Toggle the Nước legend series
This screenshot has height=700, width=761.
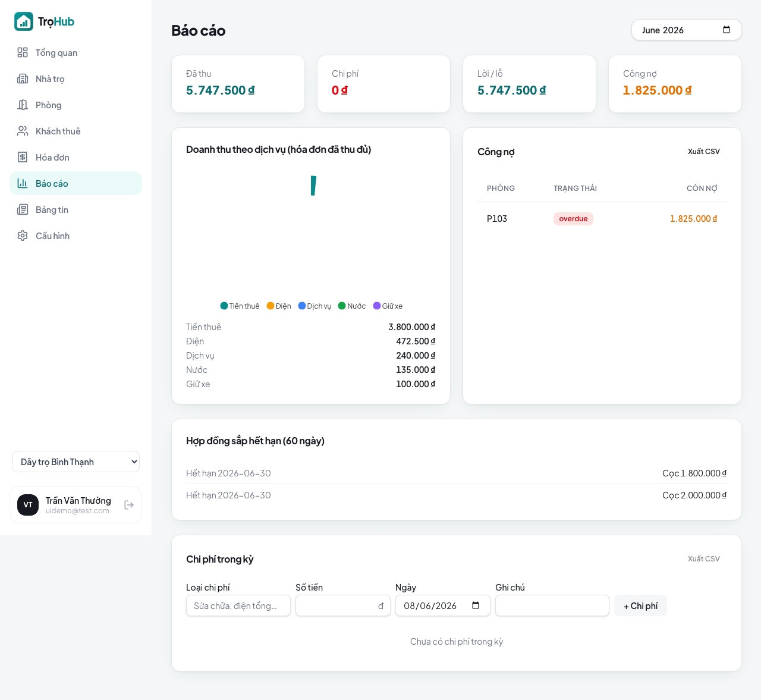[x=352, y=306]
